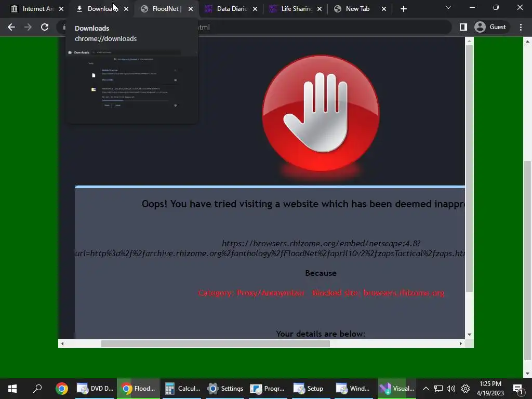Open the volume tray icon
This screenshot has height=399, width=532.
click(451, 389)
